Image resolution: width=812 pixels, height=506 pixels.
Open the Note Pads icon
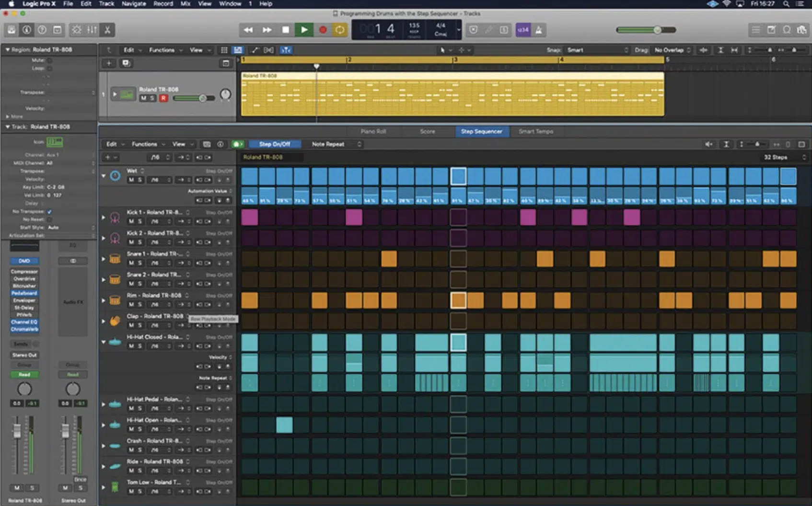click(x=771, y=30)
